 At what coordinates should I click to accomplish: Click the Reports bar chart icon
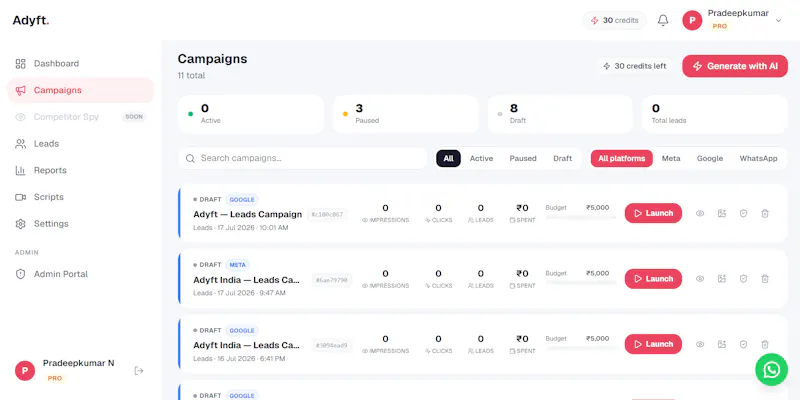[x=20, y=170]
